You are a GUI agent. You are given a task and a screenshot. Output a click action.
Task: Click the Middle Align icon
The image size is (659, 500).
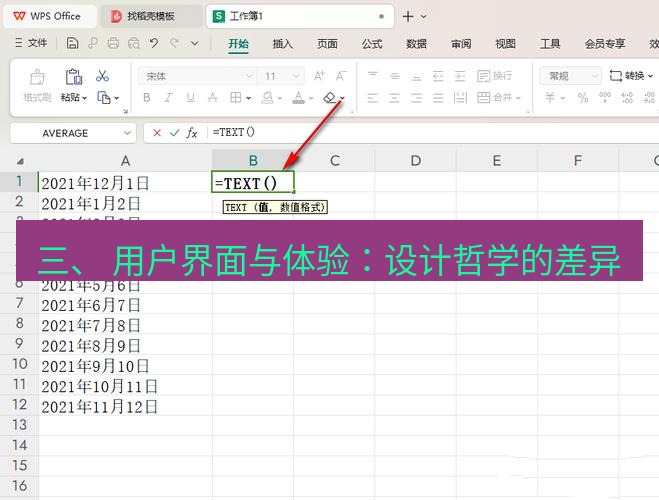(x=394, y=76)
